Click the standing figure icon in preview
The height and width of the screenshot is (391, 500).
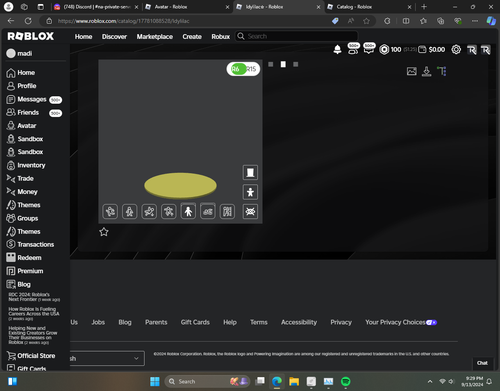[250, 192]
